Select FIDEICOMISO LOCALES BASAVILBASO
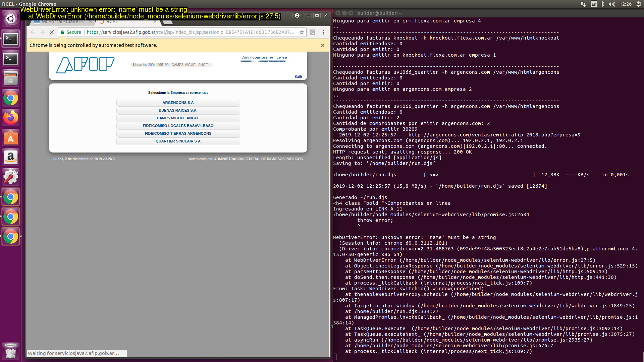Image resolution: width=644 pixels, height=362 pixels. 178,126
